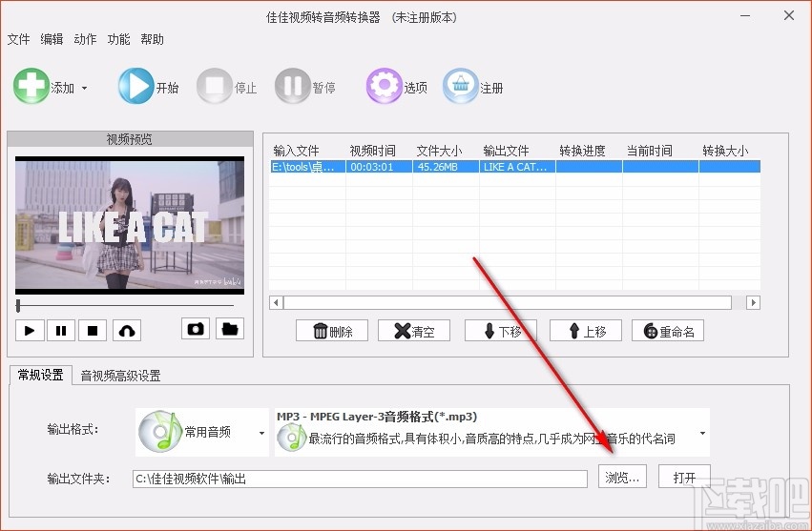Click the LIKE A CAT output file cell

(517, 167)
